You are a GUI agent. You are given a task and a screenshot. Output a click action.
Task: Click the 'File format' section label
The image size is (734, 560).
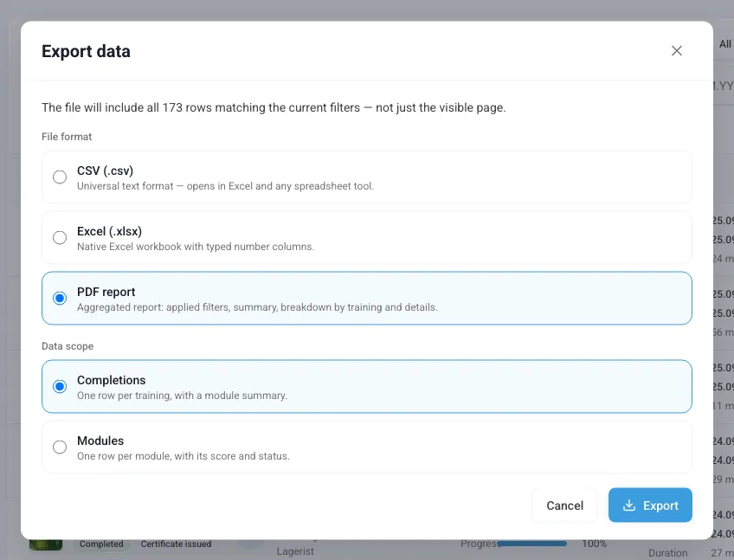[x=67, y=137]
